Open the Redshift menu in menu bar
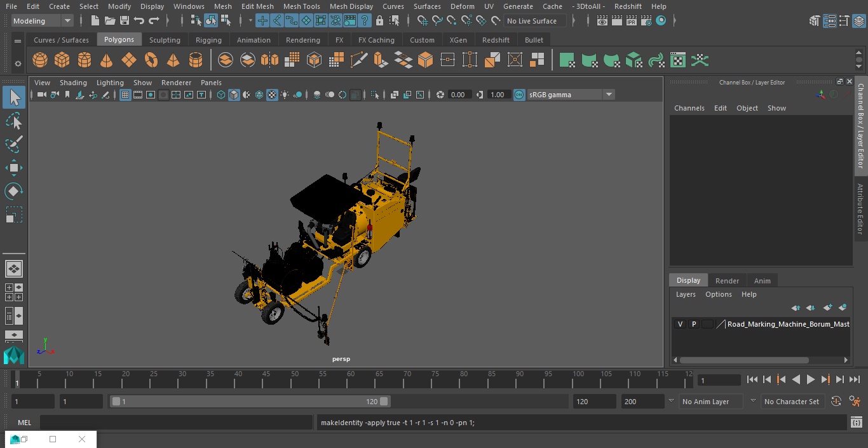Screen dimensions: 868x448 click(628, 6)
